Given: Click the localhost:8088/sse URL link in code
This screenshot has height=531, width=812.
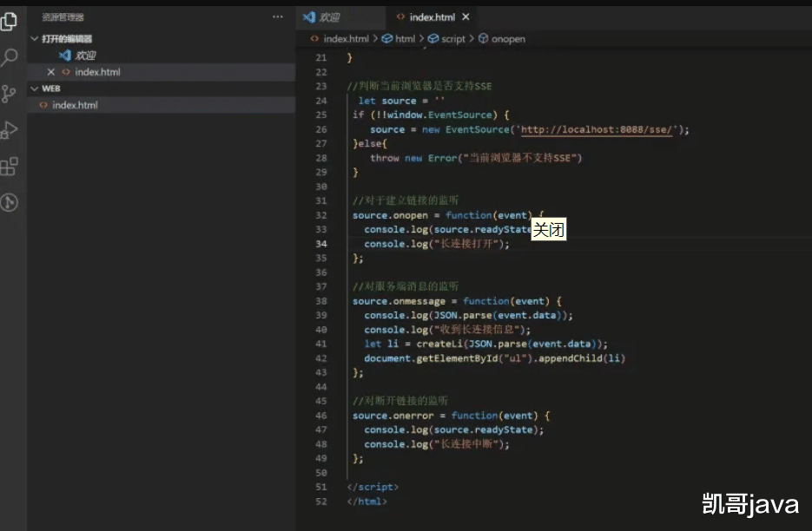Looking at the screenshot, I should click(x=599, y=129).
